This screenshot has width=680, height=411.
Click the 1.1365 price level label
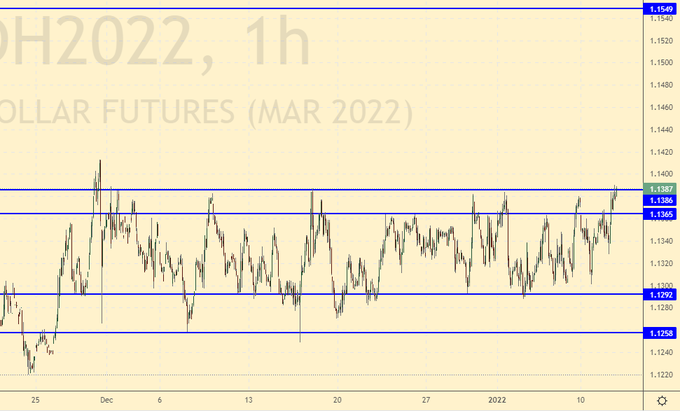point(660,214)
